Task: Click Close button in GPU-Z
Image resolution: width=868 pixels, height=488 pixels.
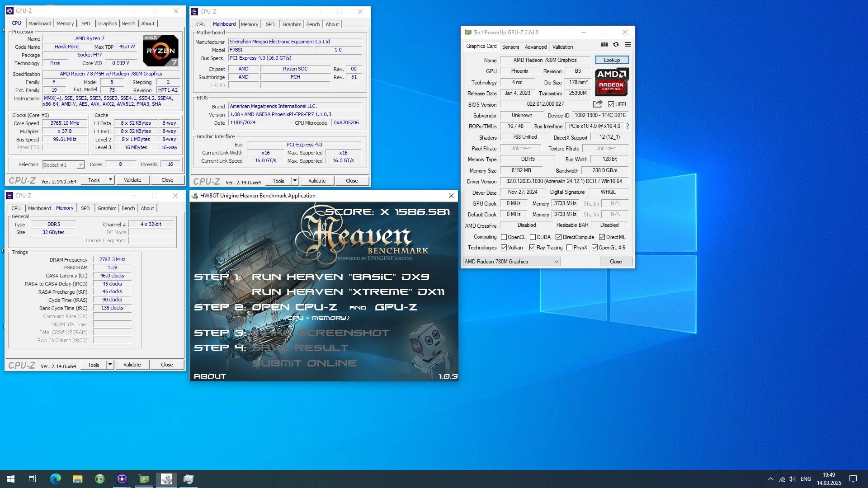Action: click(x=615, y=262)
